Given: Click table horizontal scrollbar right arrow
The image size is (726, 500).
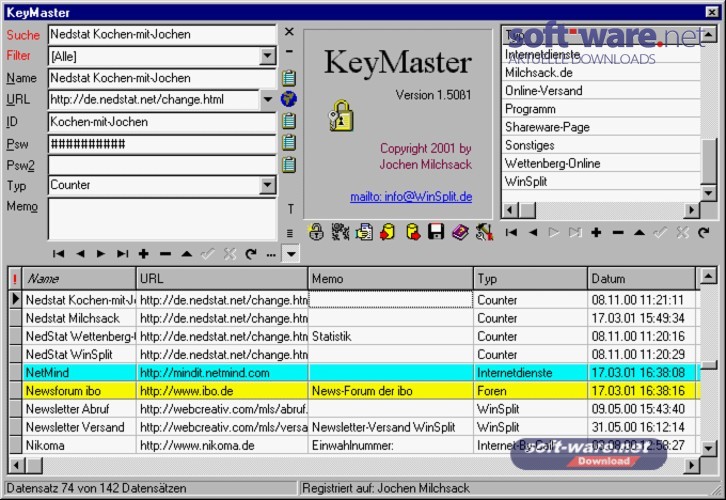Looking at the screenshot, I should (x=692, y=465).
